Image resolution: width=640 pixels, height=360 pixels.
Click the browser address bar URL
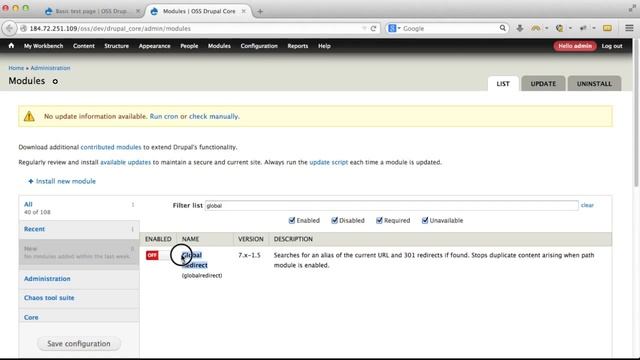click(x=110, y=29)
